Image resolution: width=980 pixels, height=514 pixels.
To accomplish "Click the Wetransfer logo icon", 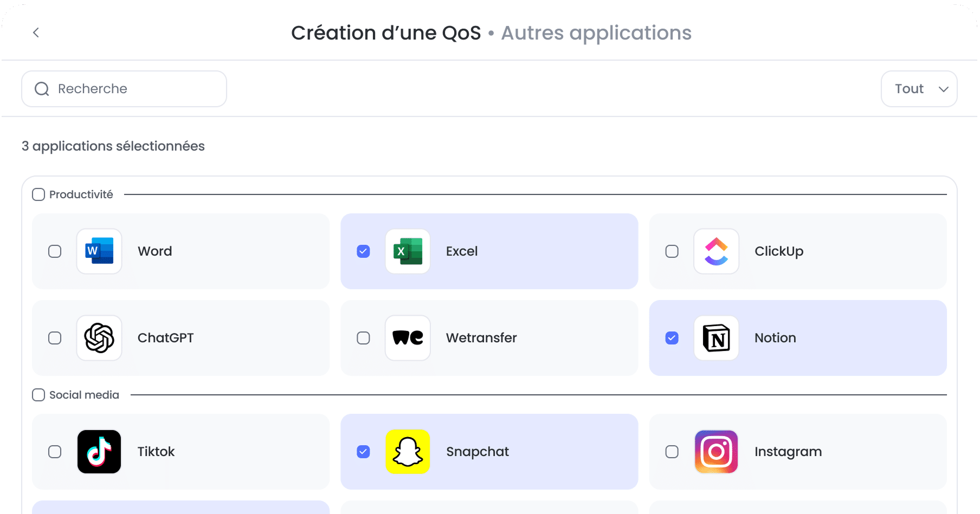I will point(408,338).
